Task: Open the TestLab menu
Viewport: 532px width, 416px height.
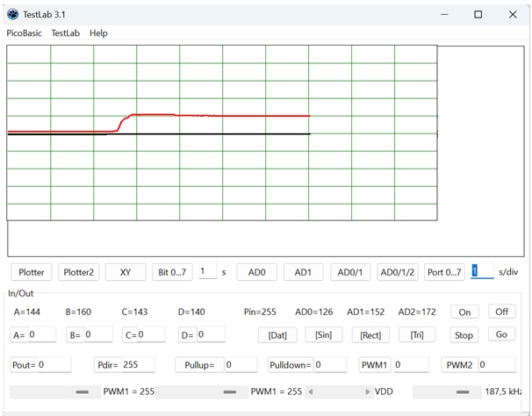Action: click(x=65, y=32)
